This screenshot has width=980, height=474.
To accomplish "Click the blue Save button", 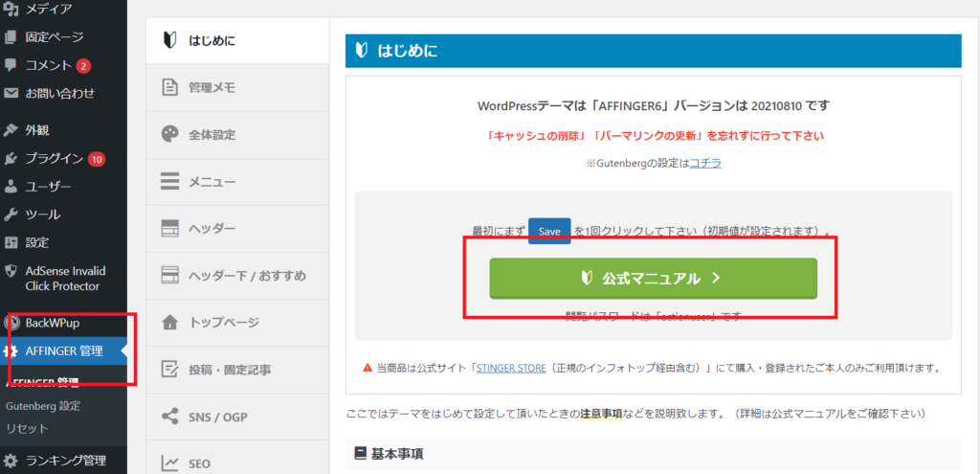I will coord(549,231).
